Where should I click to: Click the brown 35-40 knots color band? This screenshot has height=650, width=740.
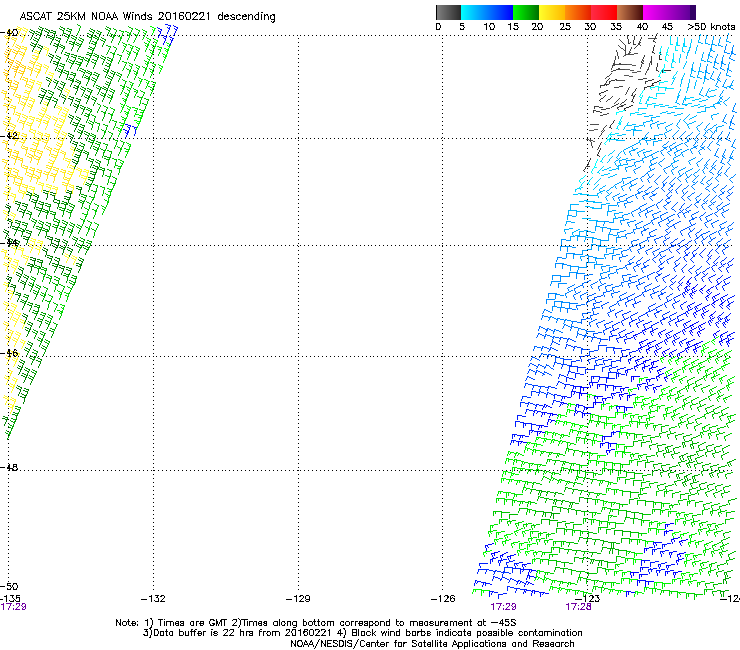point(630,12)
